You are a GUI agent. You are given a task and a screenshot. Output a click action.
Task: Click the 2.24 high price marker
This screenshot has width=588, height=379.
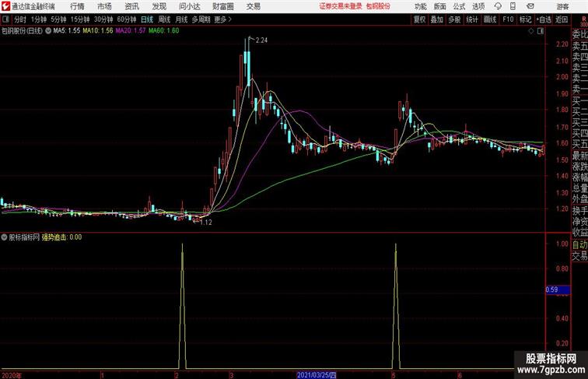261,40
